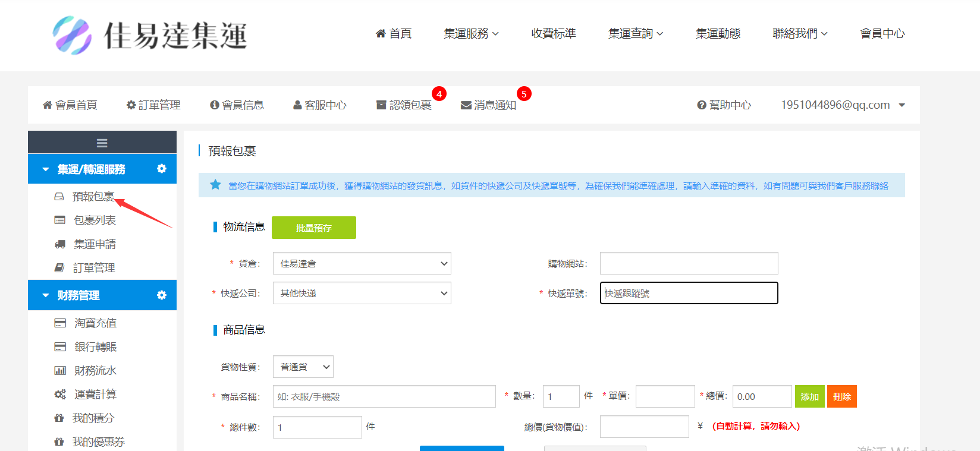Click gear icon in 財務管理 header

(x=161, y=295)
